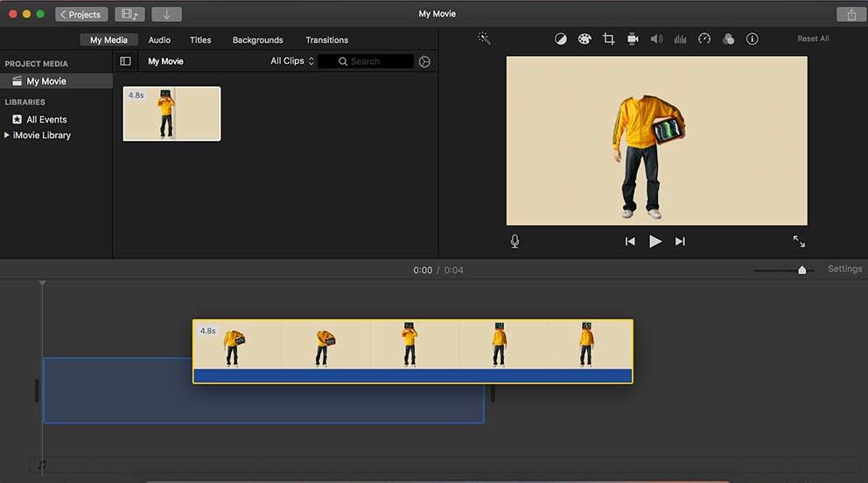Click the My Movie browser title
Image resolution: width=868 pixels, height=483 pixels.
pyautogui.click(x=165, y=61)
